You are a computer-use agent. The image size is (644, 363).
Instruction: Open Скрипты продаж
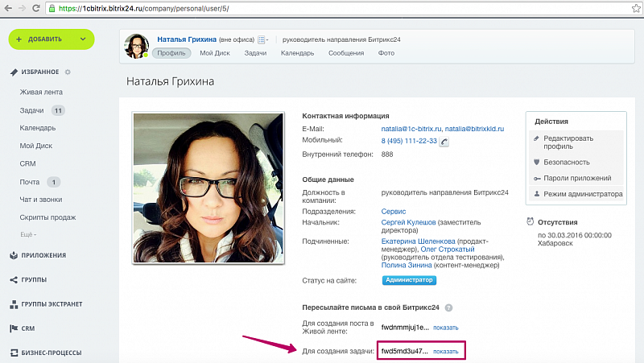[47, 217]
